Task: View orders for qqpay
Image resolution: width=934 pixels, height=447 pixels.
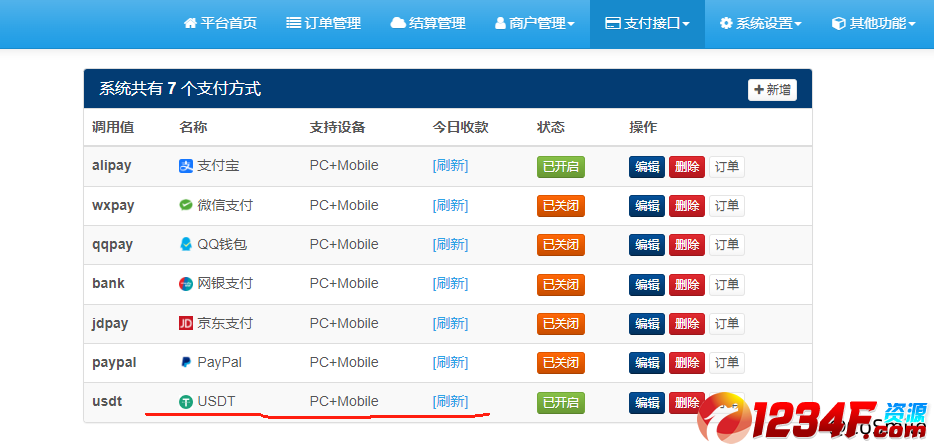Action: pos(727,245)
